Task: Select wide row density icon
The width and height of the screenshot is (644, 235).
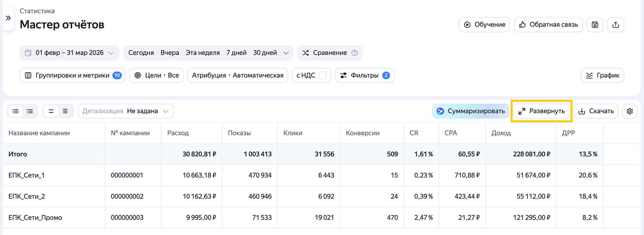Action: 65,111
